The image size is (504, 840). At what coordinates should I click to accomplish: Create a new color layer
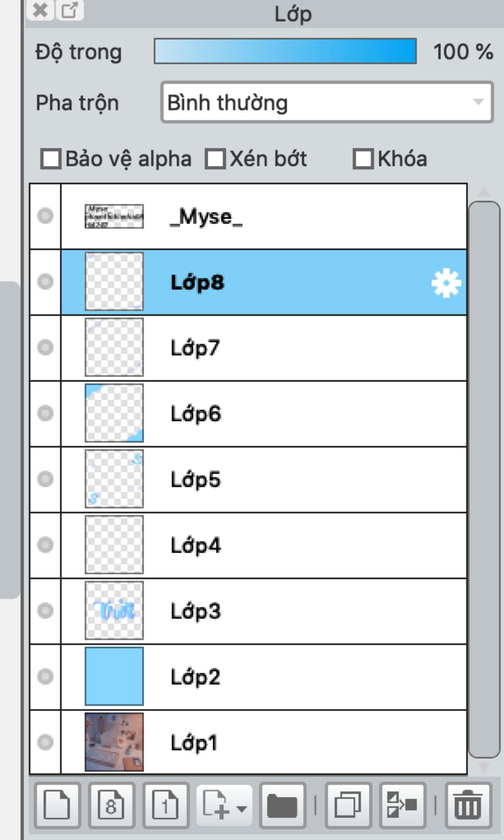point(57,806)
